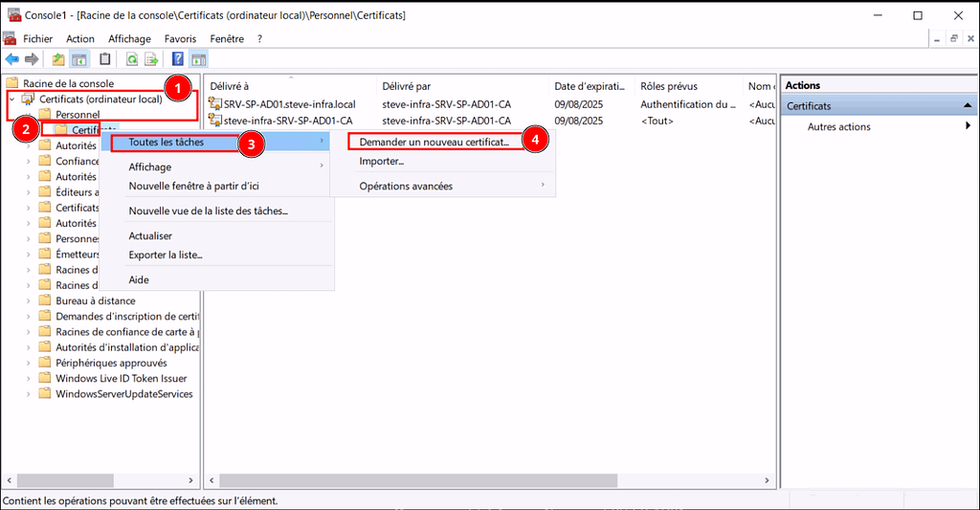Open the Help toolbar icon

coord(179,59)
